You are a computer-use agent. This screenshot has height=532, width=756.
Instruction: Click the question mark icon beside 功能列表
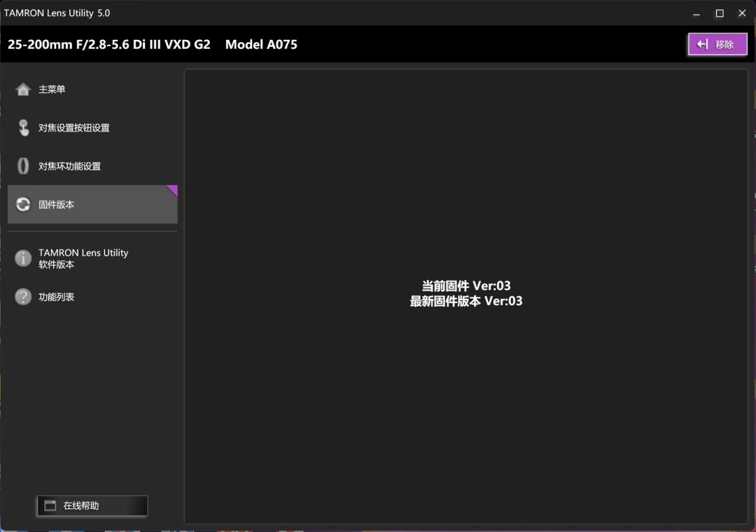tap(22, 297)
